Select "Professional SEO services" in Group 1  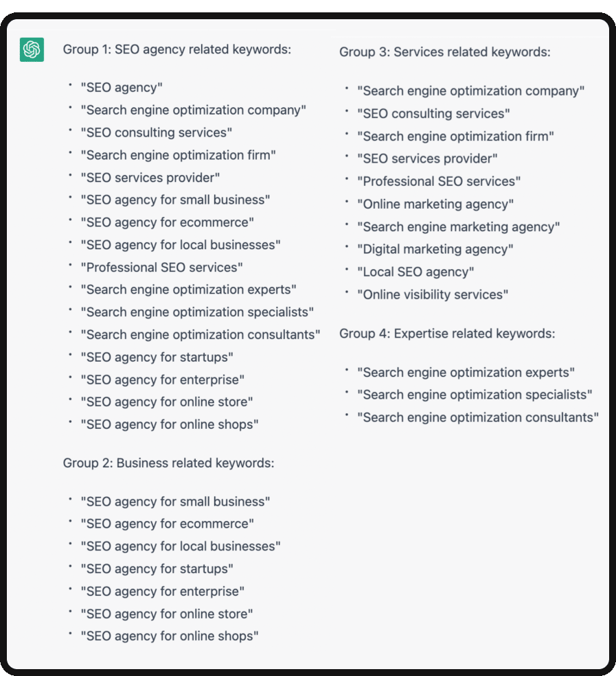pyautogui.click(x=162, y=267)
